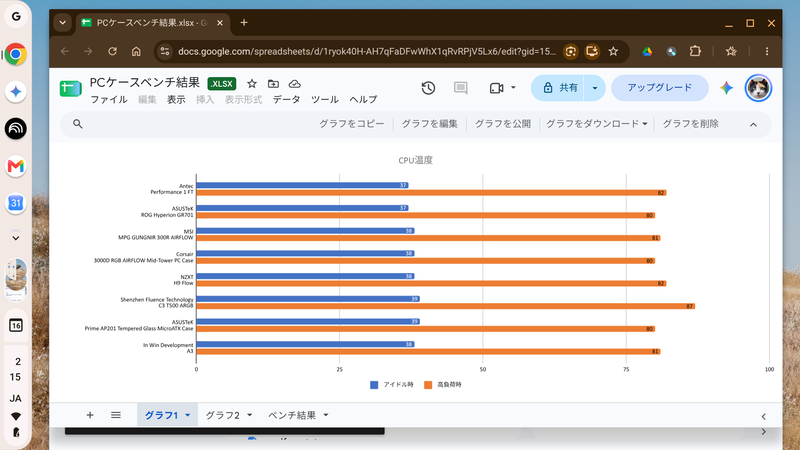Click グラフを編集
Viewport: 800px width, 450px height.
[x=429, y=124]
